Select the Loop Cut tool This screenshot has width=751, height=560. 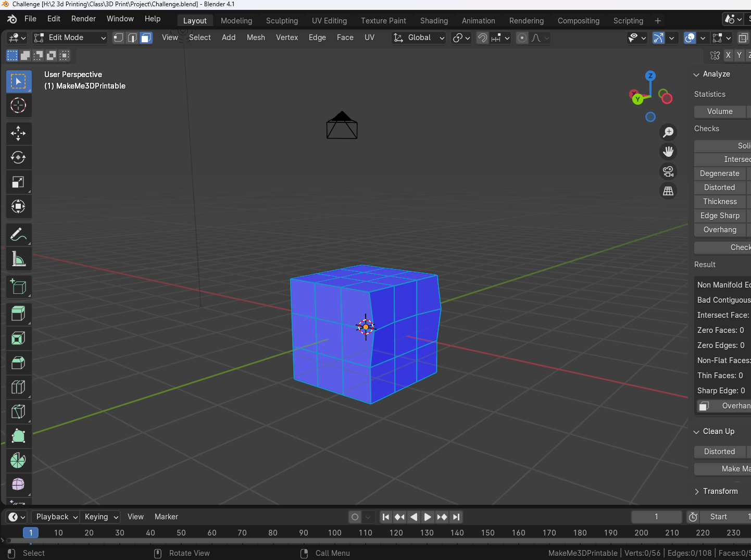18,387
